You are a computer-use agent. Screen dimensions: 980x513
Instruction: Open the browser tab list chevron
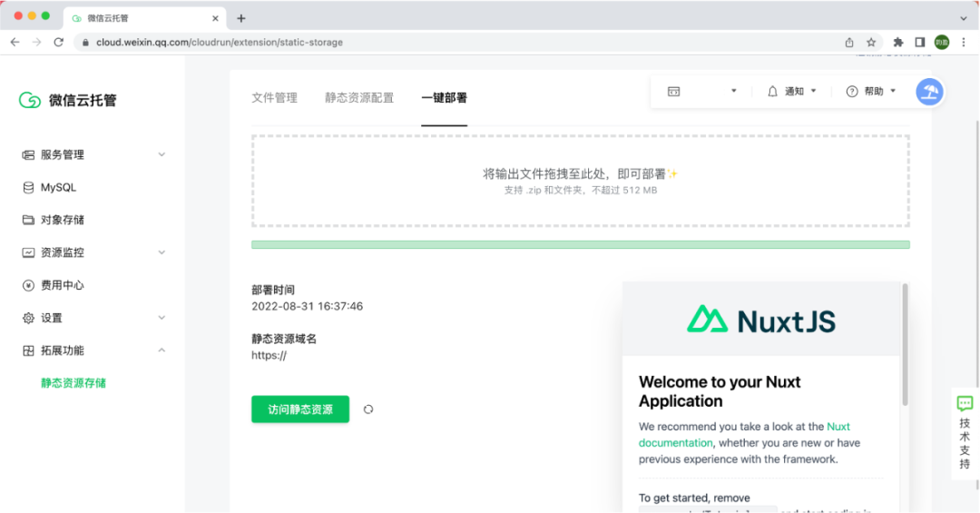click(964, 18)
